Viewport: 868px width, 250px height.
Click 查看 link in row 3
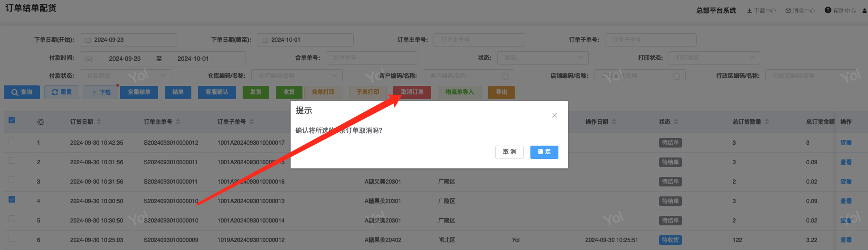click(x=846, y=182)
